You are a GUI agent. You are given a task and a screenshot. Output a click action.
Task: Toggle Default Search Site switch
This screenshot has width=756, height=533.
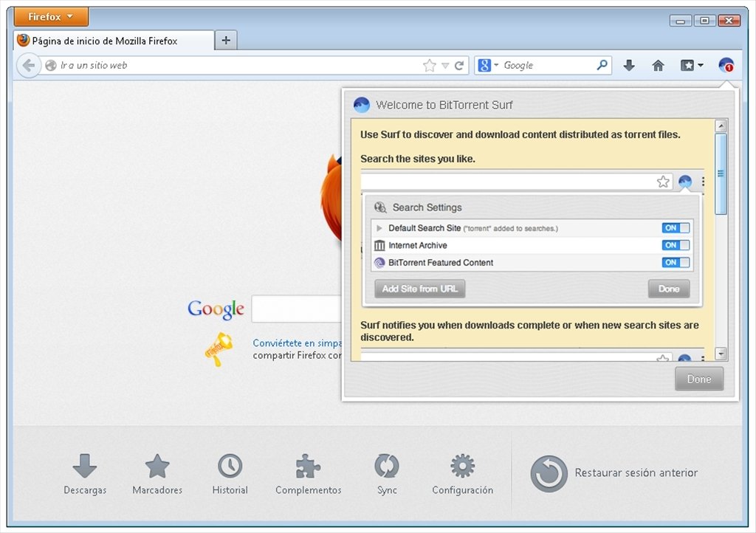[x=676, y=228]
